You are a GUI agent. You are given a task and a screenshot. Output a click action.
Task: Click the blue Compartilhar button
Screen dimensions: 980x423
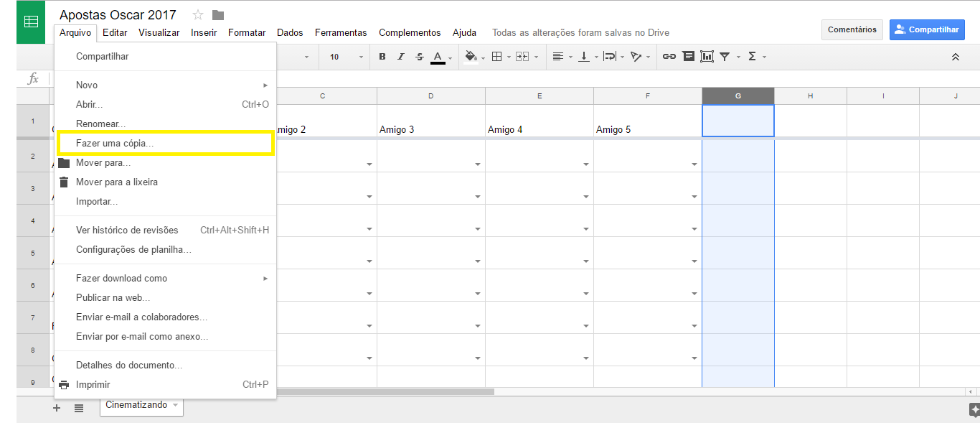pyautogui.click(x=927, y=29)
